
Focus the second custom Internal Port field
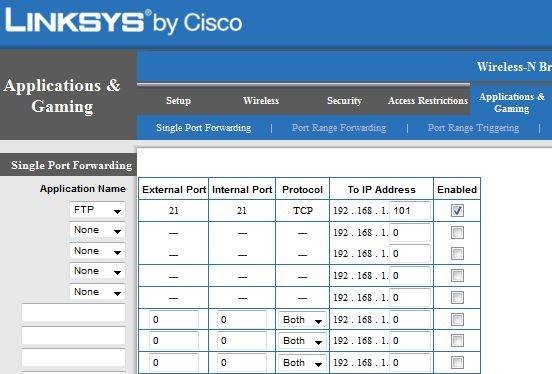[x=242, y=341]
